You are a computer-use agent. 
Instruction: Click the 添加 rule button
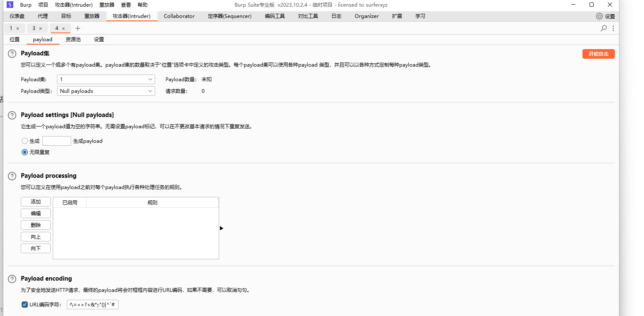click(36, 202)
